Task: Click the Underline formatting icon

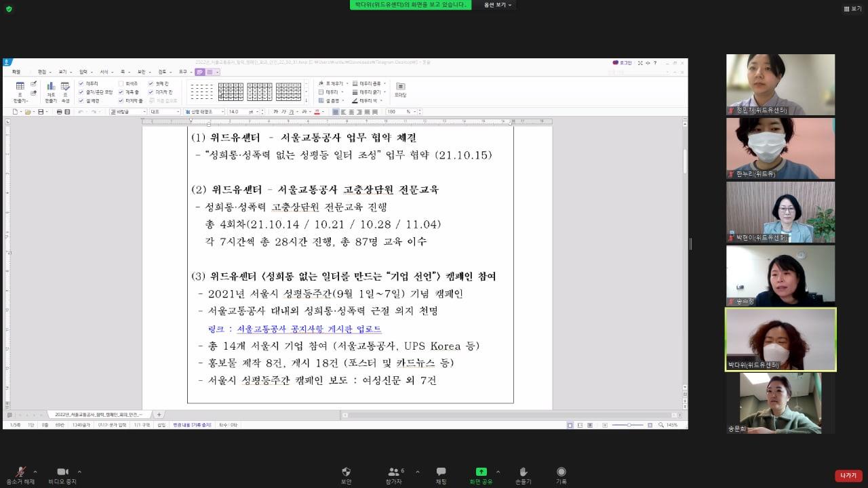Action: 290,110
